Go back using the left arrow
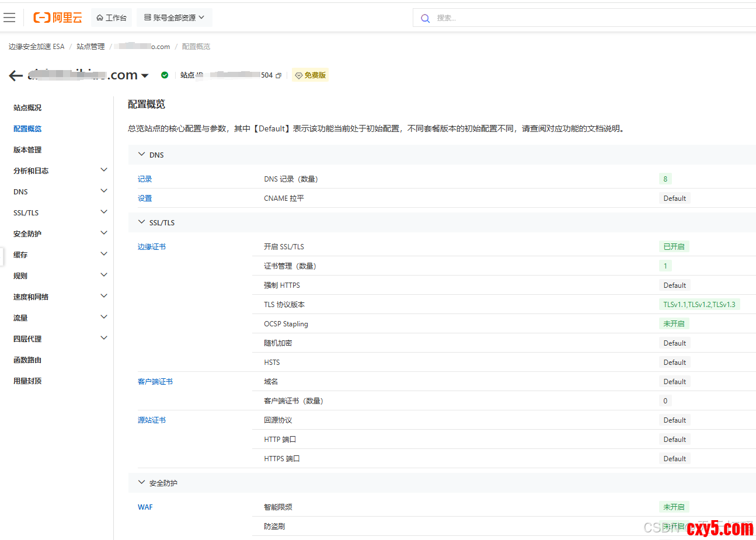Viewport: 756px width, 540px height. [x=16, y=75]
